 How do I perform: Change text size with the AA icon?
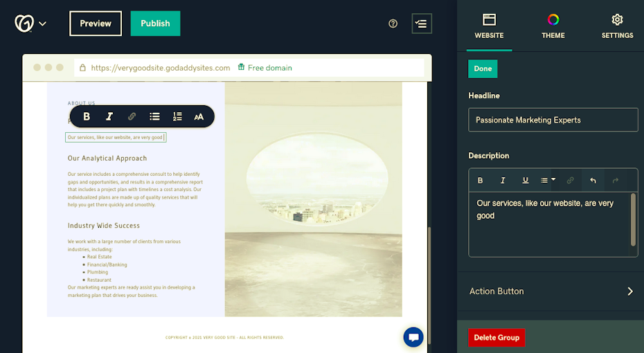click(199, 116)
